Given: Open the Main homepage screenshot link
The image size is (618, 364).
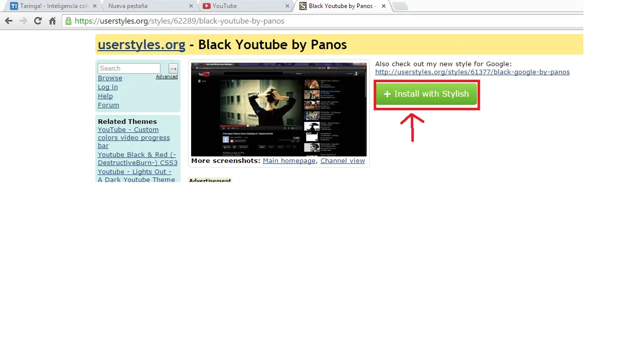Looking at the screenshot, I should [289, 161].
